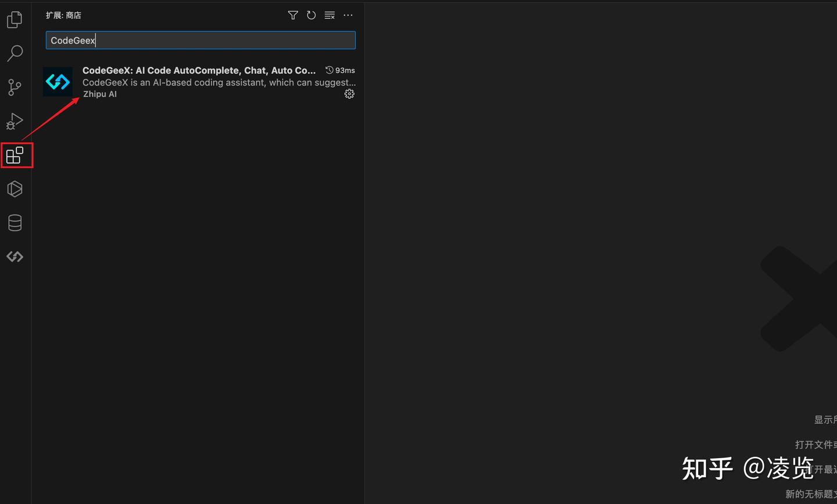The height and width of the screenshot is (504, 837).
Task: Open the Source Control view
Action: coord(15,87)
